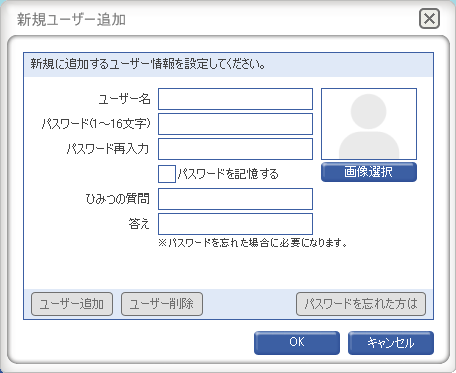
Task: Click the ※パスワードを忘れた場合に必要になります note
Action: click(x=253, y=243)
